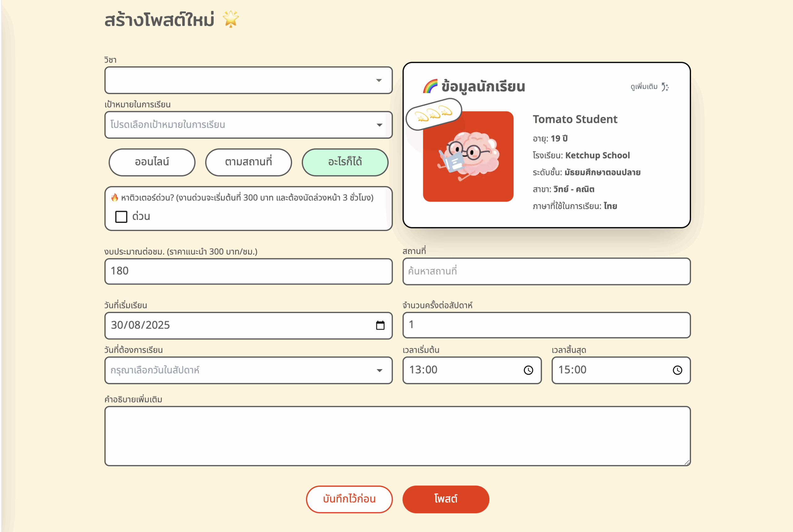Click the sparkle icon next to ดูเพิ่มเติม

665,87
